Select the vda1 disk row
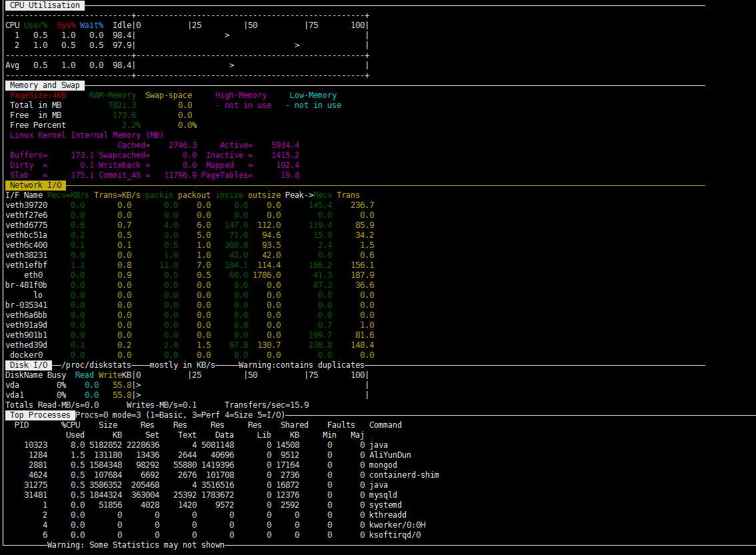The image size is (756, 555). [187, 395]
